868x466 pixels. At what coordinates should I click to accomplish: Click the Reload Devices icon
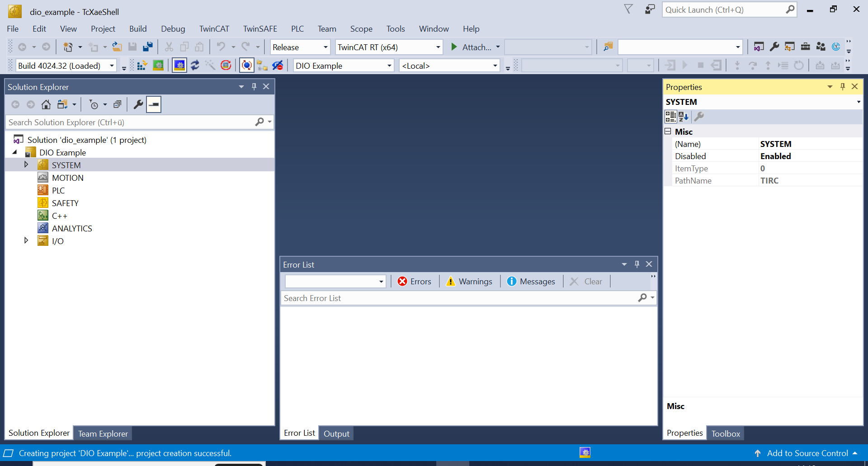[195, 66]
